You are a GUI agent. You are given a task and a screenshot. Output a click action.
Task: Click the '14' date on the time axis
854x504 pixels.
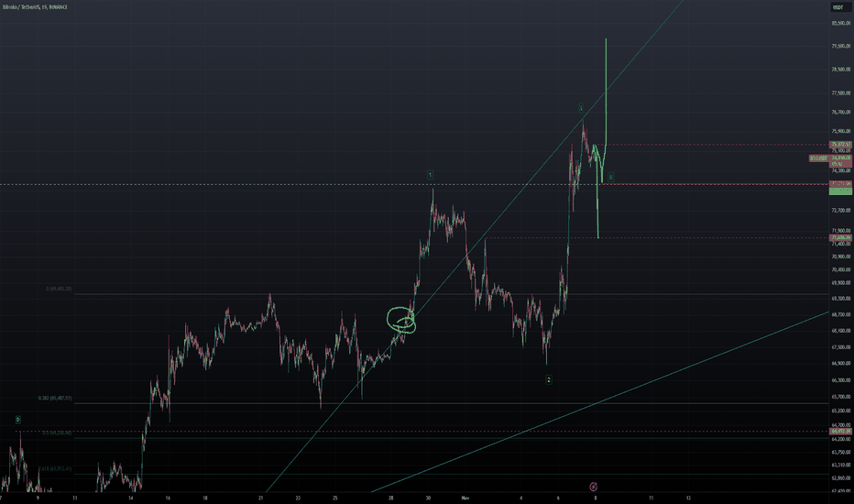[131, 498]
